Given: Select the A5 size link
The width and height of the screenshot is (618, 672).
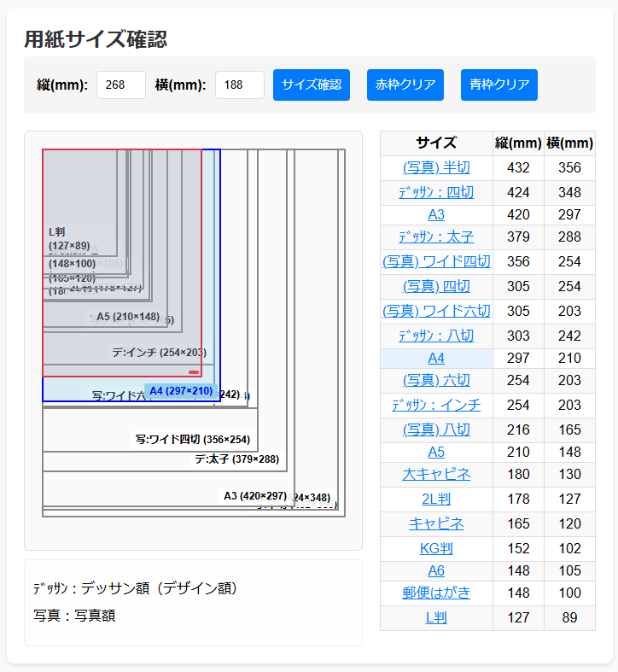Looking at the screenshot, I should 436,453.
